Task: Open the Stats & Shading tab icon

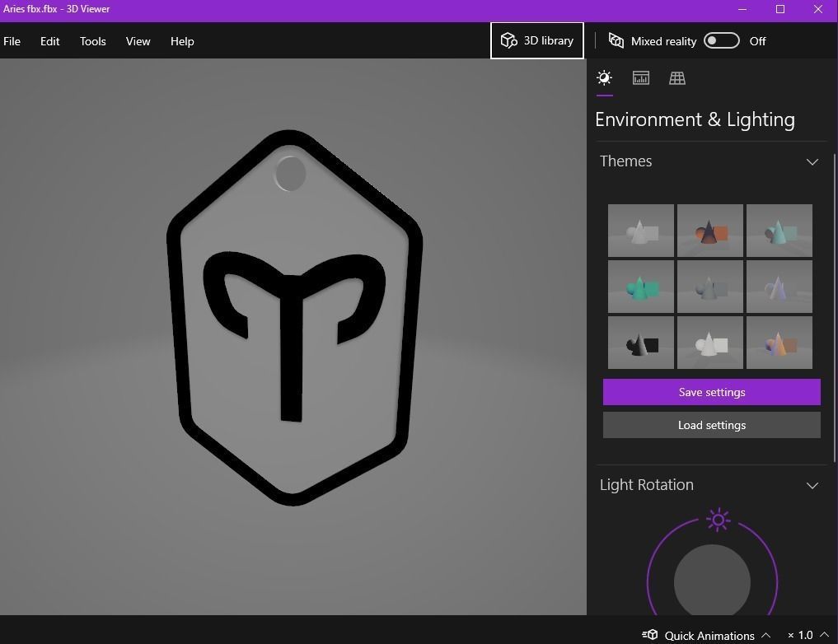Action: [641, 78]
